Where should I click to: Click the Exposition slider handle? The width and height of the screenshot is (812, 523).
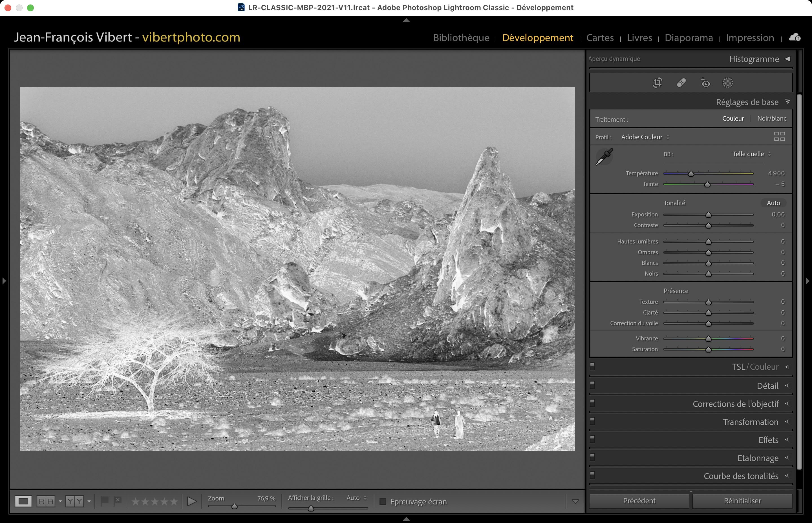708,215
